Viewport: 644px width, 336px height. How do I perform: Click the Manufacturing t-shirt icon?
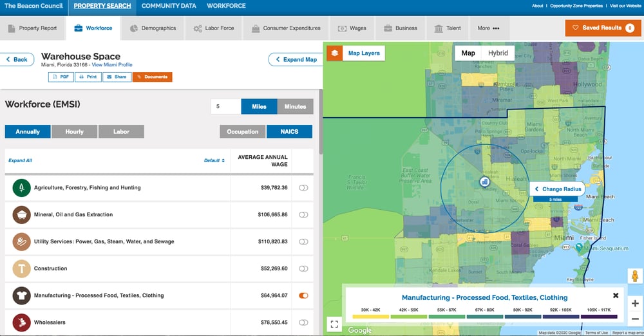[21, 295]
